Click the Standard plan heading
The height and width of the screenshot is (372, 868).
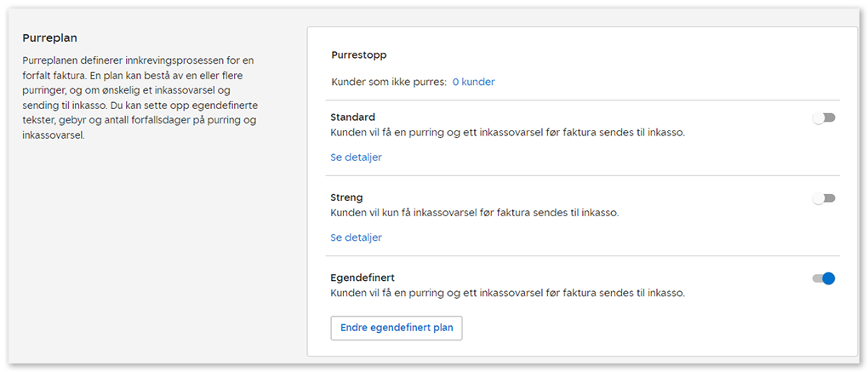pos(352,117)
